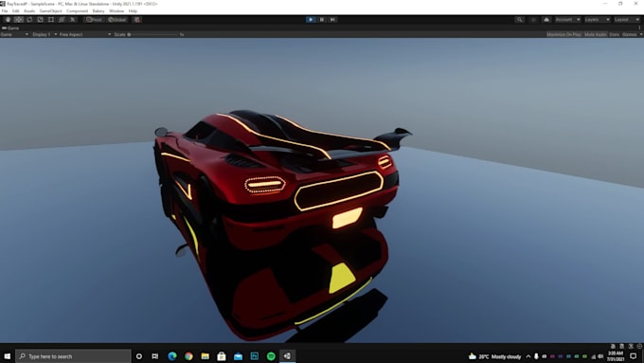Click the microphone tray icon

pyautogui.click(x=536, y=356)
